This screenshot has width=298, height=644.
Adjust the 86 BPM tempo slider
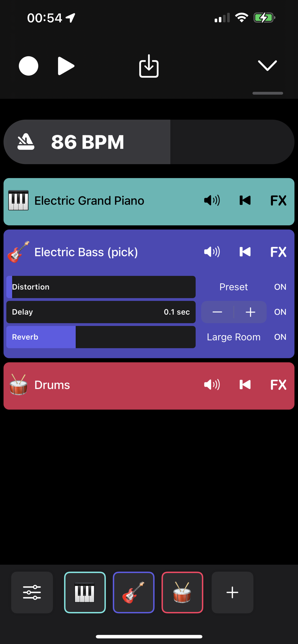click(x=149, y=142)
